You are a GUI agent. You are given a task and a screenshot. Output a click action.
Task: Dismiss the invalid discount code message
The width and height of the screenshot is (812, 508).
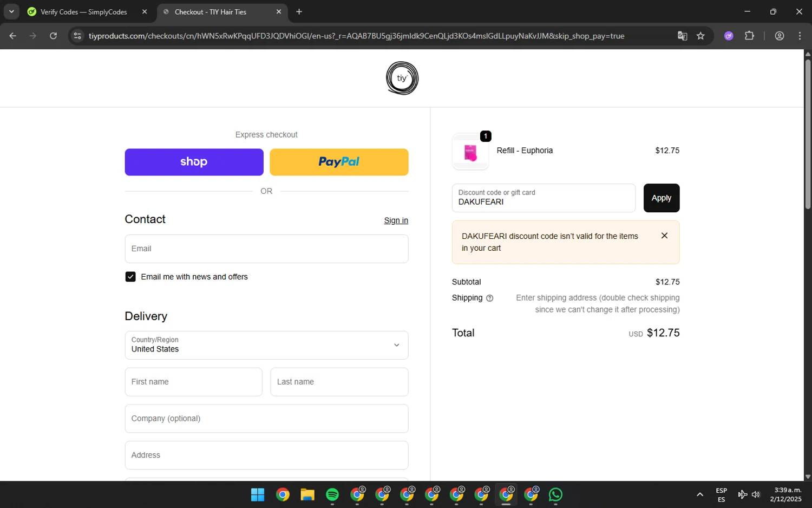(x=664, y=236)
